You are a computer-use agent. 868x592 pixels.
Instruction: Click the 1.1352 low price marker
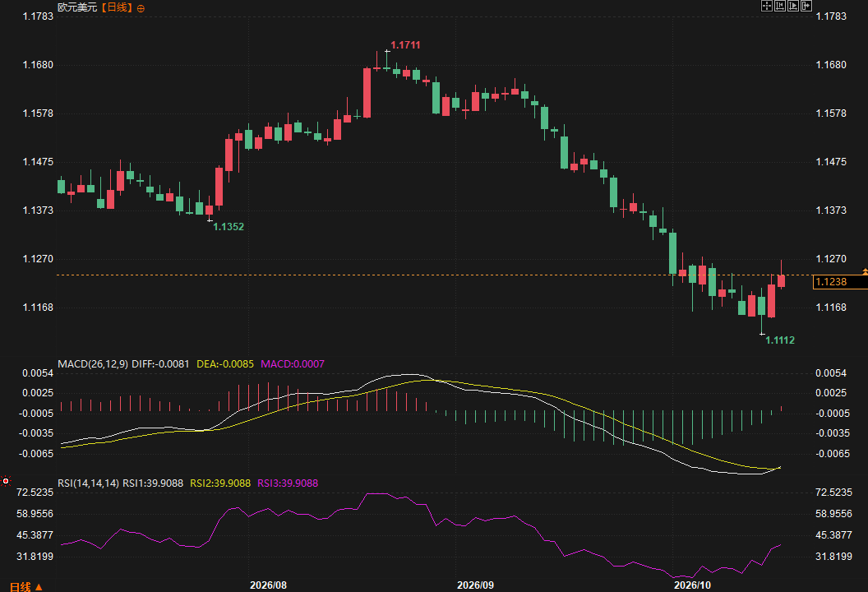(x=229, y=226)
